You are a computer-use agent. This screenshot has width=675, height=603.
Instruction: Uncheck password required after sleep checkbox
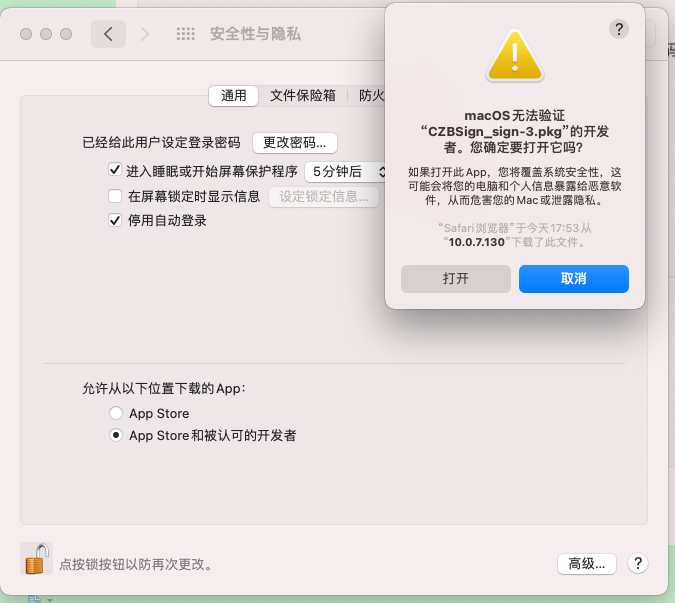tap(115, 170)
